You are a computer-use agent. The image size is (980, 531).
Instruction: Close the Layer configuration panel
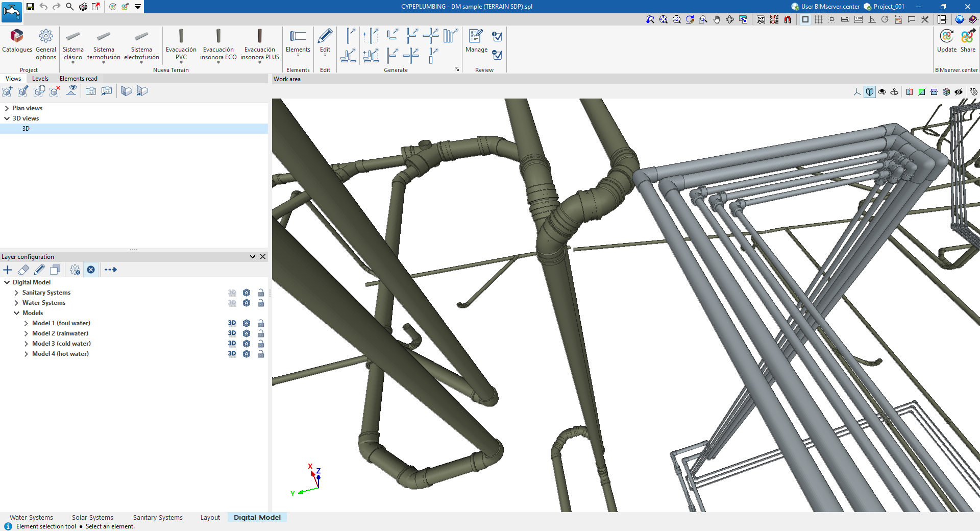point(263,257)
